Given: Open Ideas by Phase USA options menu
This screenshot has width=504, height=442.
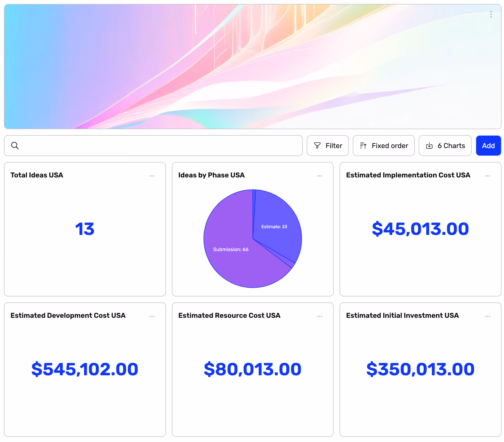Looking at the screenshot, I should coord(320,176).
